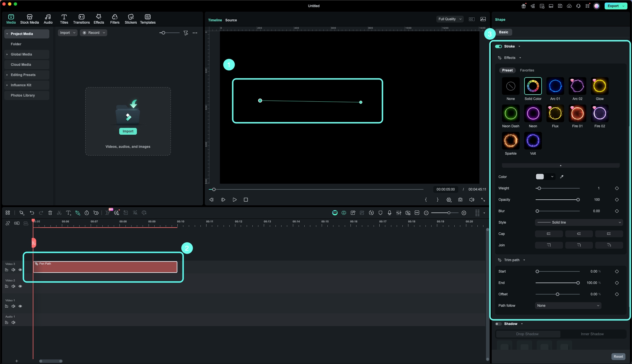Screen dimensions: 632x364
Task: Switch to the Source tab
Action: click(x=230, y=20)
